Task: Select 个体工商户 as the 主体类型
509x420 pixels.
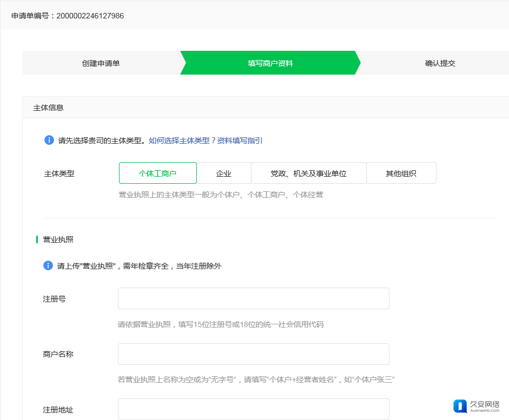Action: 157,174
